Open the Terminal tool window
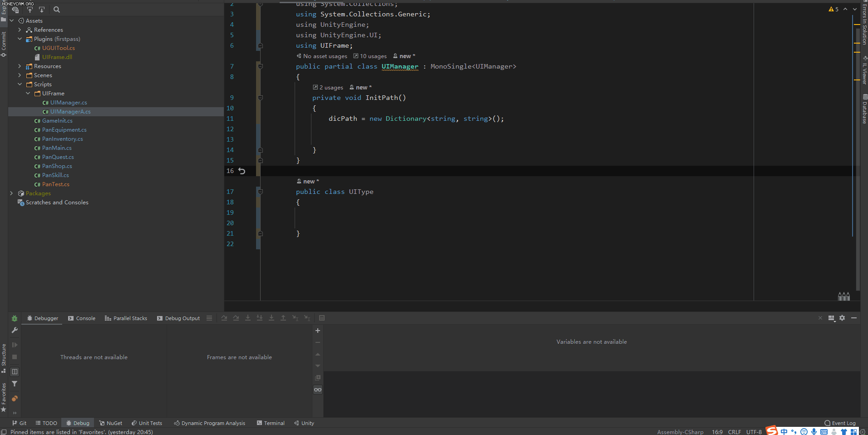868x435 pixels. coord(271,423)
